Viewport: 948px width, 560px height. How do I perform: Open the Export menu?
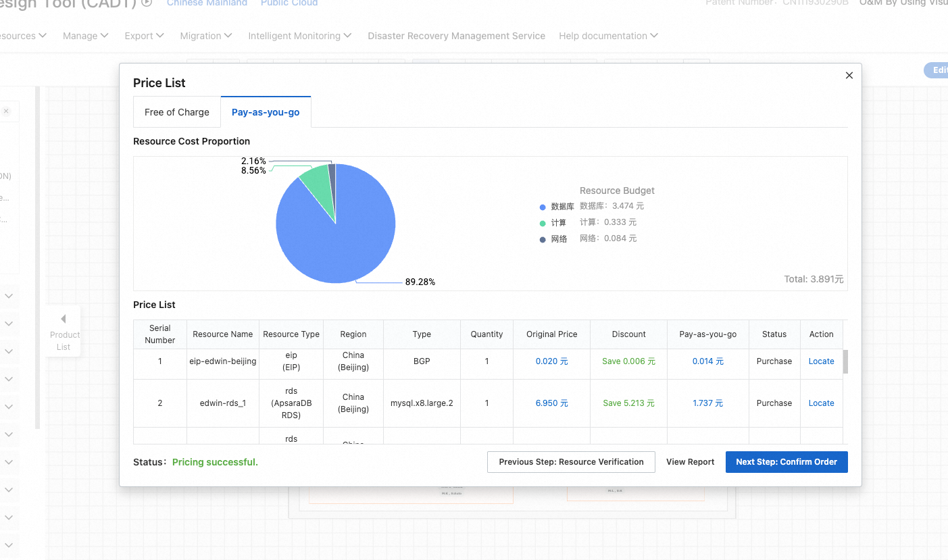(144, 36)
